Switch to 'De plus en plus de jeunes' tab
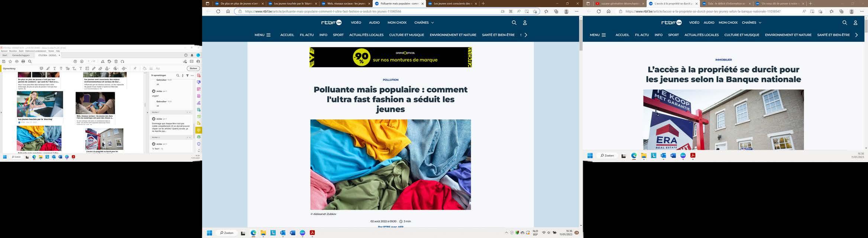 [239, 4]
